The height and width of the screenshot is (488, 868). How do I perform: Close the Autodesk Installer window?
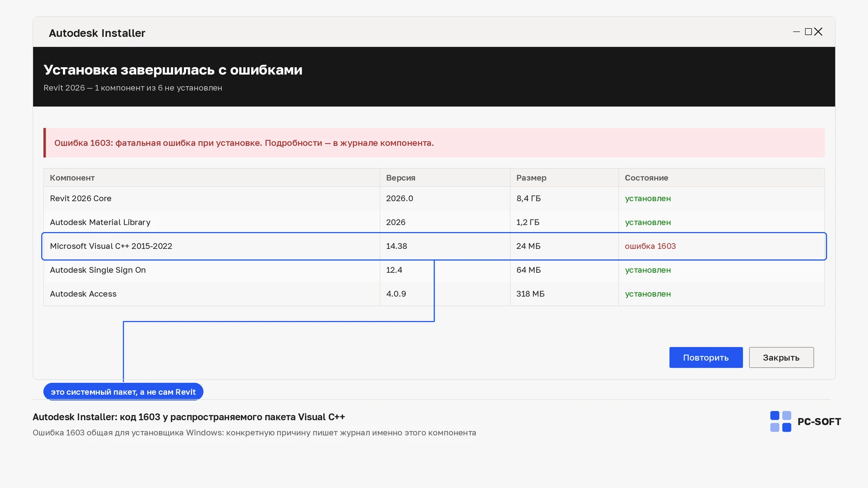pos(819,32)
